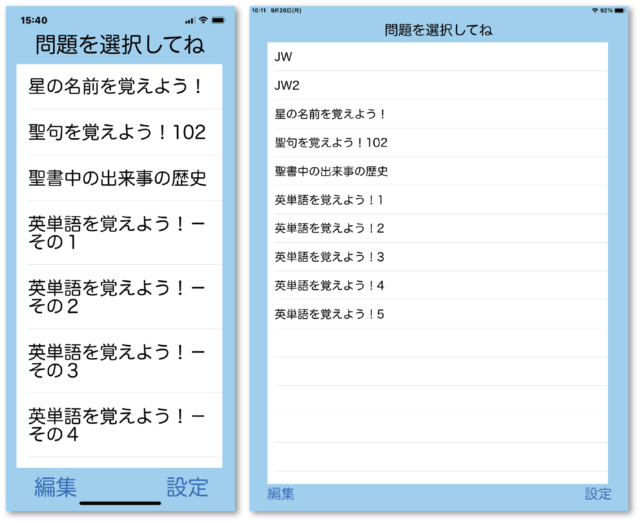The image size is (640, 523).
Task: Open 聖書中の出来事の歴史 on the iPad list
Action: pyautogui.click(x=438, y=171)
